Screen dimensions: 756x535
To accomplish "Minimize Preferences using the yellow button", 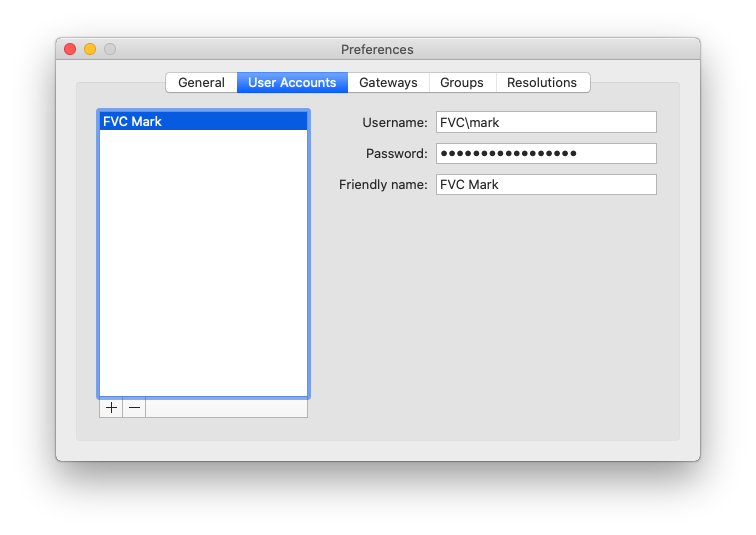I will 90,49.
